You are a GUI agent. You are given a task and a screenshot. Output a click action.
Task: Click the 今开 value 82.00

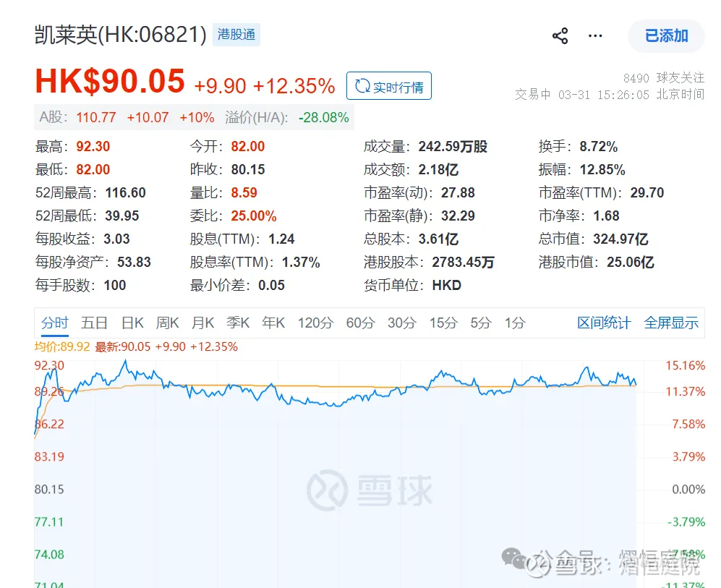pos(248,147)
